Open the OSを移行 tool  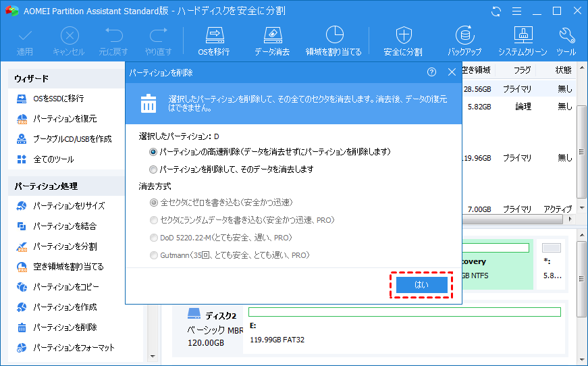tap(214, 42)
